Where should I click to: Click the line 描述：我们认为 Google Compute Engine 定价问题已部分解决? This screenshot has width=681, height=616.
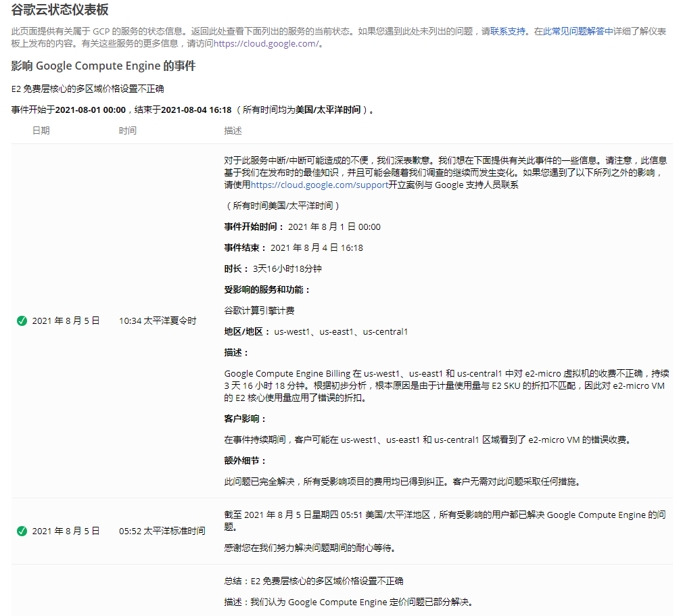point(348,602)
